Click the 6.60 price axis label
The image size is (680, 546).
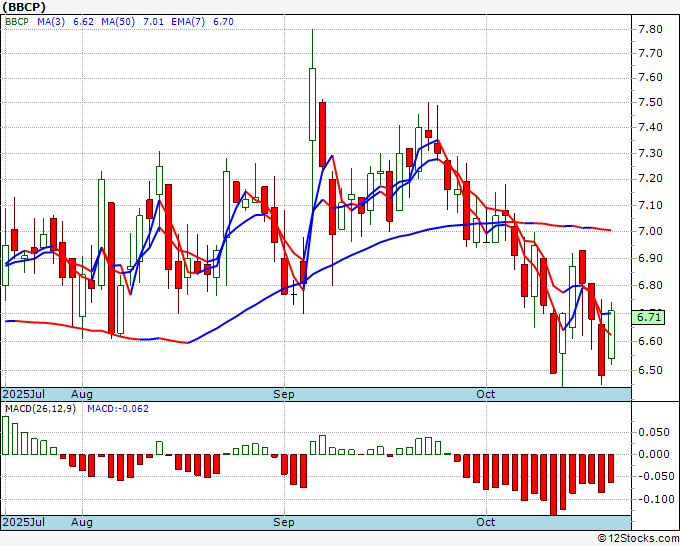[650, 341]
